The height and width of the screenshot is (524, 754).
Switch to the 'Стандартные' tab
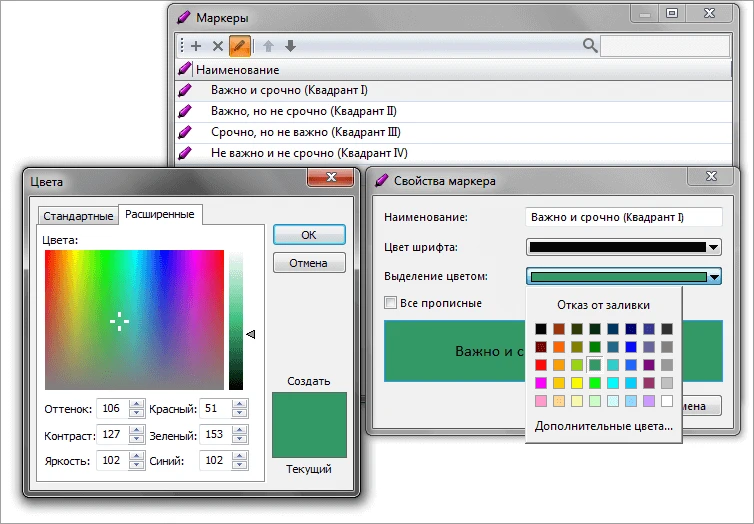[77, 215]
